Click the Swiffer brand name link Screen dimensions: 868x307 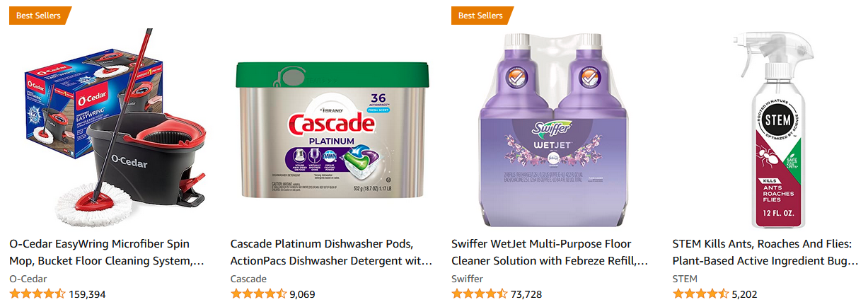pyautogui.click(x=467, y=279)
